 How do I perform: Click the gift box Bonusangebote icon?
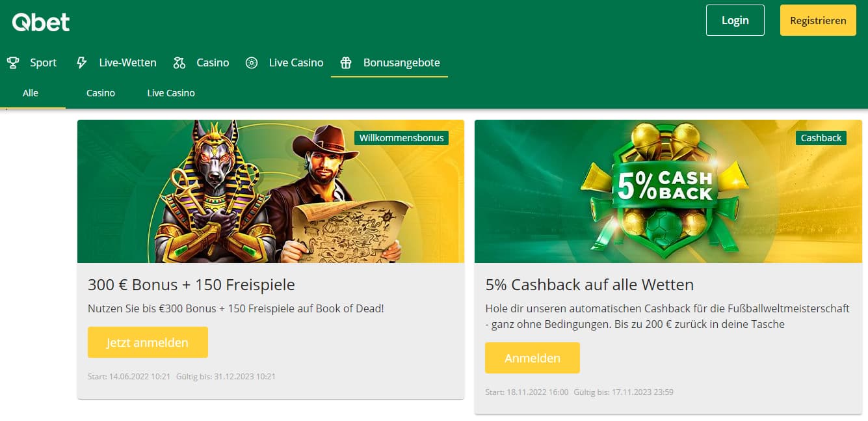tap(346, 62)
